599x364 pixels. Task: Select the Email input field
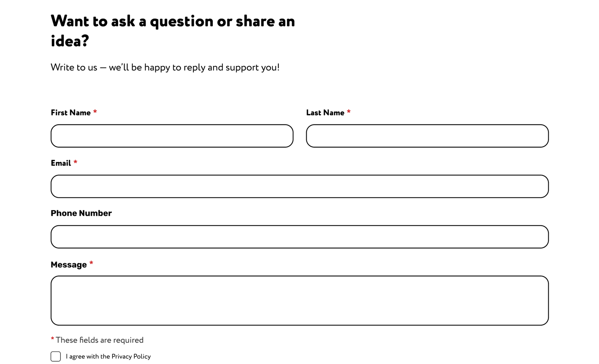[x=299, y=186]
